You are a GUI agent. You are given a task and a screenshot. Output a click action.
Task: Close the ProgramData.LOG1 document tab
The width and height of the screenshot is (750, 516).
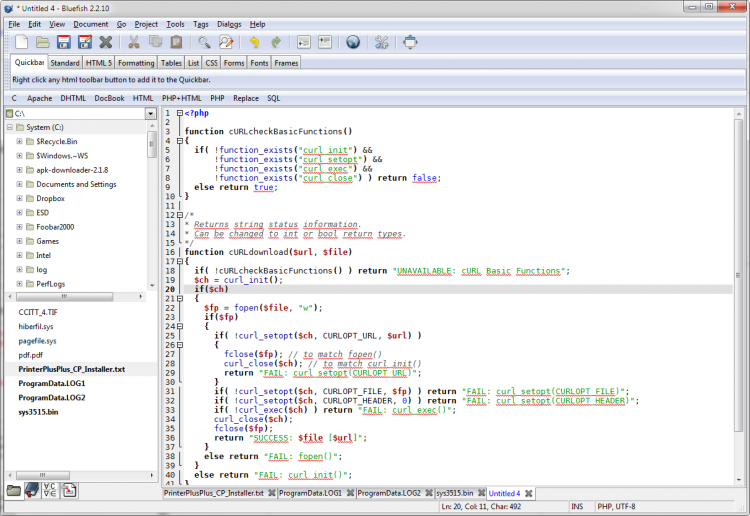[349, 493]
